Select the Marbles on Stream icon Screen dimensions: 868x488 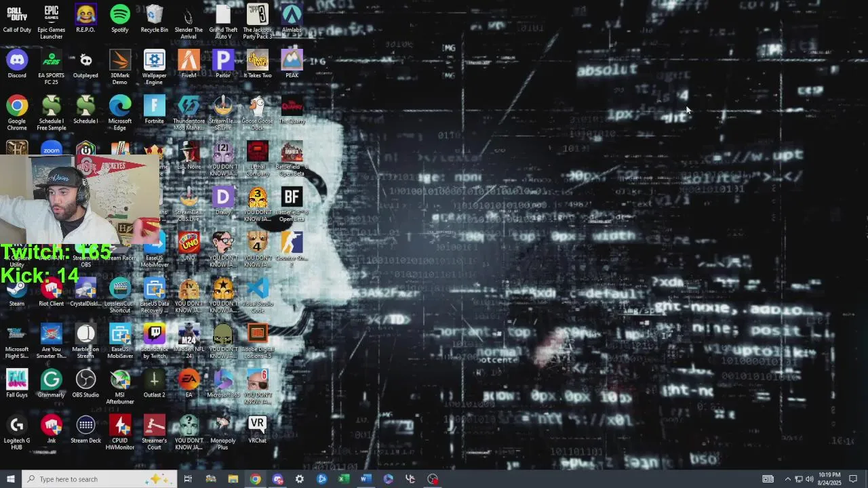pyautogui.click(x=85, y=340)
